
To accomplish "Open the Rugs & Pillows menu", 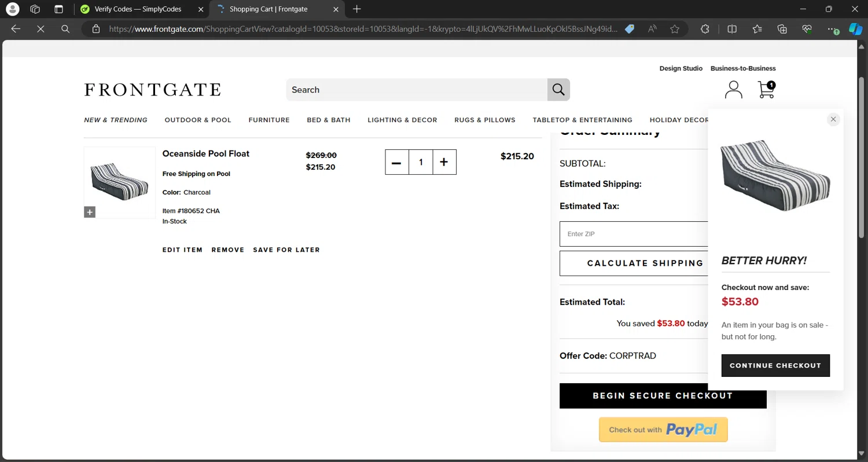I will pos(485,120).
